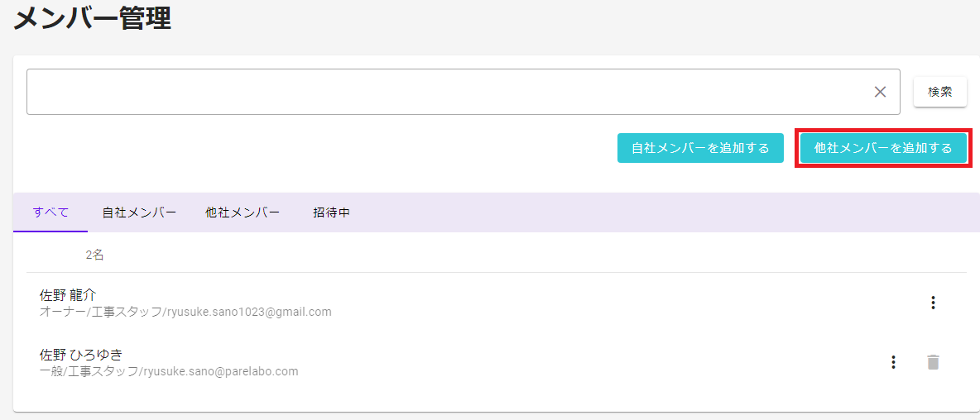Select the member name 佐野 ひろゆき
This screenshot has width=980, height=420.
[x=80, y=355]
